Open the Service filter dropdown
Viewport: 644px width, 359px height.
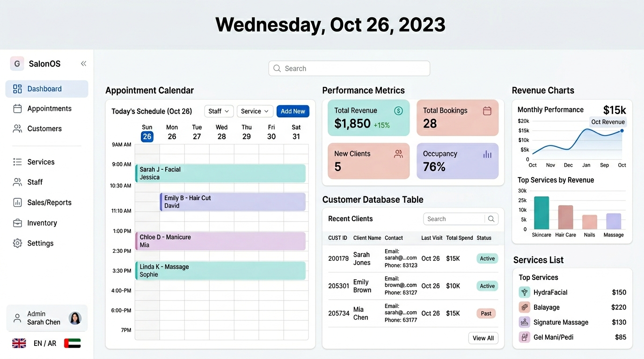coord(254,111)
